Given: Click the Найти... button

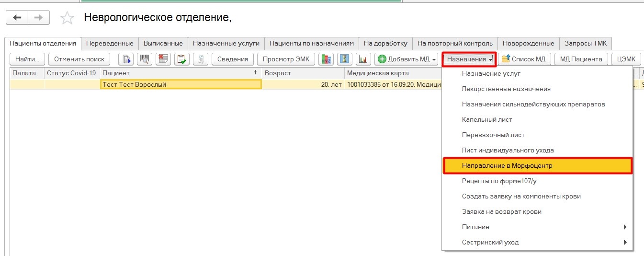Looking at the screenshot, I should (x=27, y=59).
